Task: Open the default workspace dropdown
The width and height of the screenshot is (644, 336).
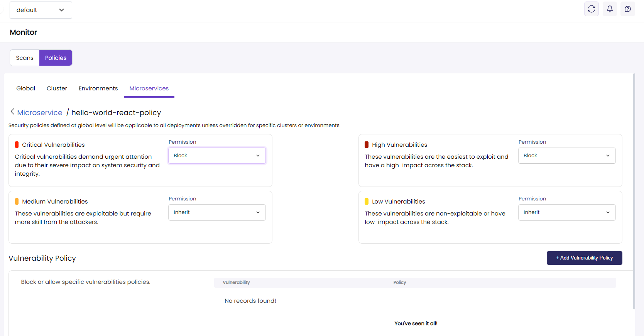Action: (x=41, y=10)
